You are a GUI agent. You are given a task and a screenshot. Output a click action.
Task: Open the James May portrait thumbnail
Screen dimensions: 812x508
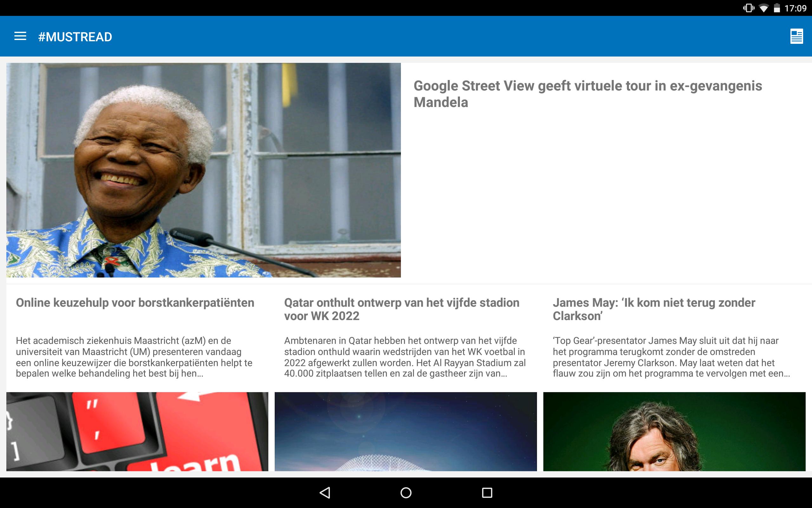pyautogui.click(x=674, y=431)
